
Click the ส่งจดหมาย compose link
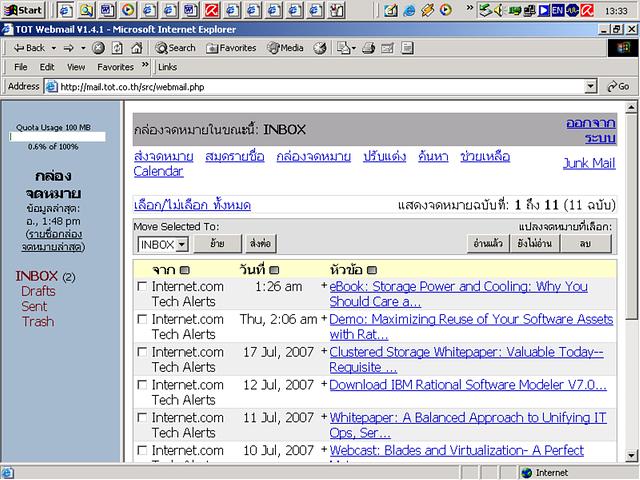pyautogui.click(x=164, y=156)
